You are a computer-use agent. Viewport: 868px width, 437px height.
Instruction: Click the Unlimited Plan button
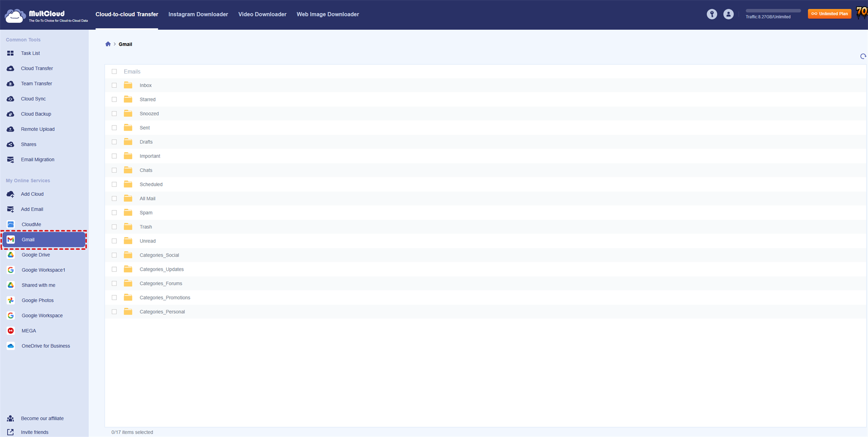coord(829,14)
